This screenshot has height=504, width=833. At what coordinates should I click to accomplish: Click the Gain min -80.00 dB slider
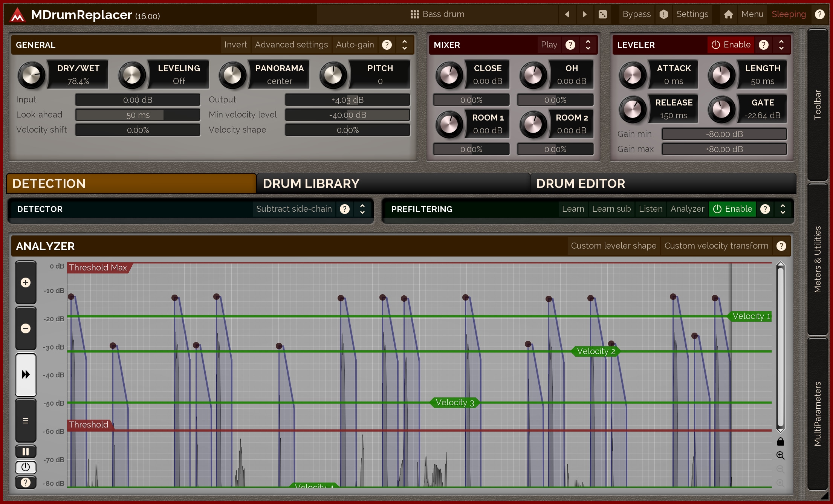click(724, 134)
